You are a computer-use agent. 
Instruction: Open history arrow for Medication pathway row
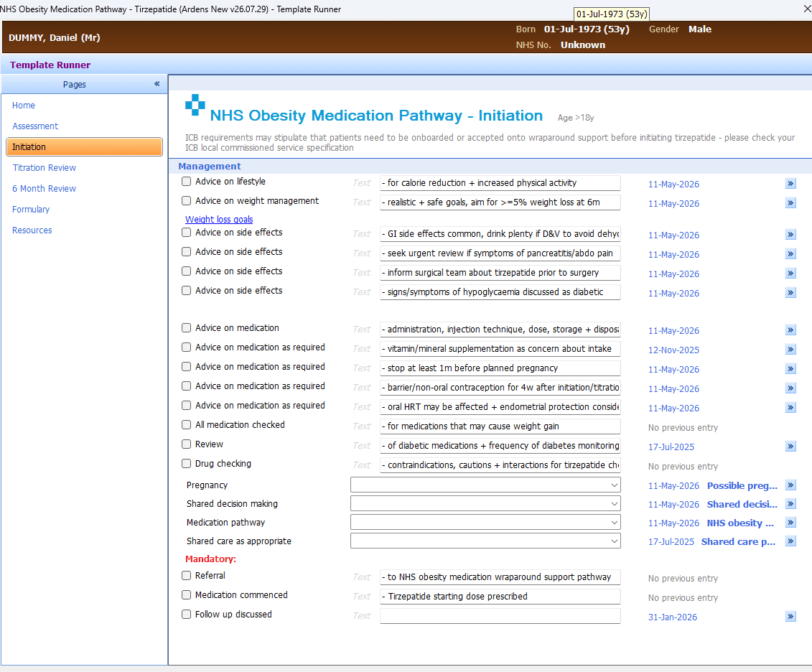(x=790, y=523)
